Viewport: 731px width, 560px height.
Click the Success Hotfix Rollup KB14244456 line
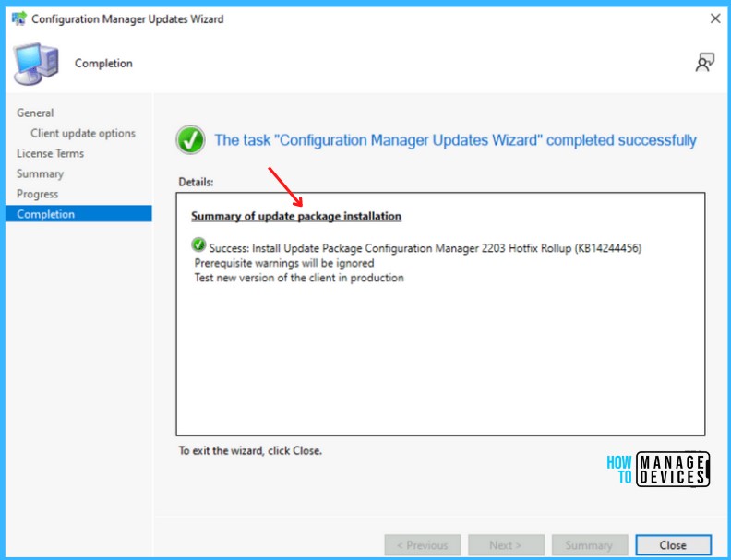pyautogui.click(x=425, y=248)
